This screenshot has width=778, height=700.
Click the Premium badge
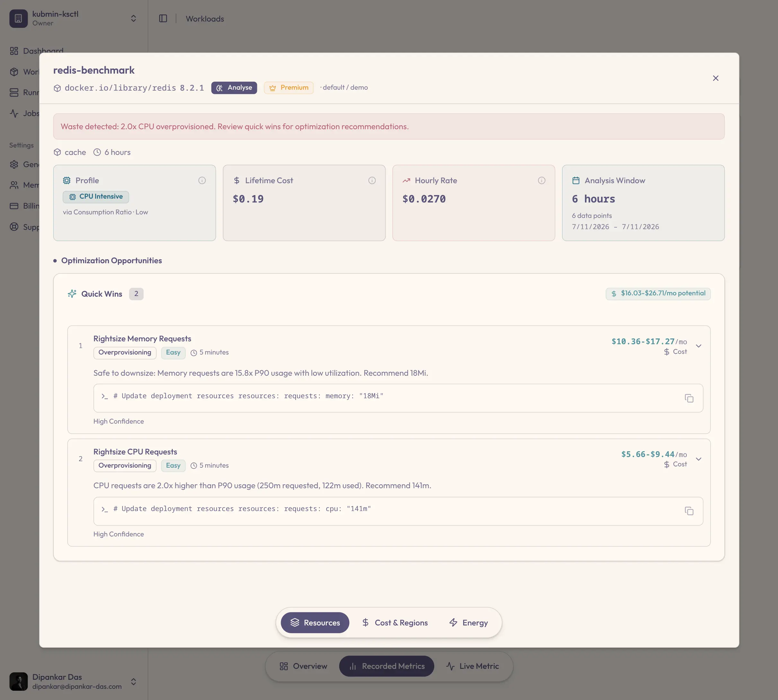click(289, 88)
